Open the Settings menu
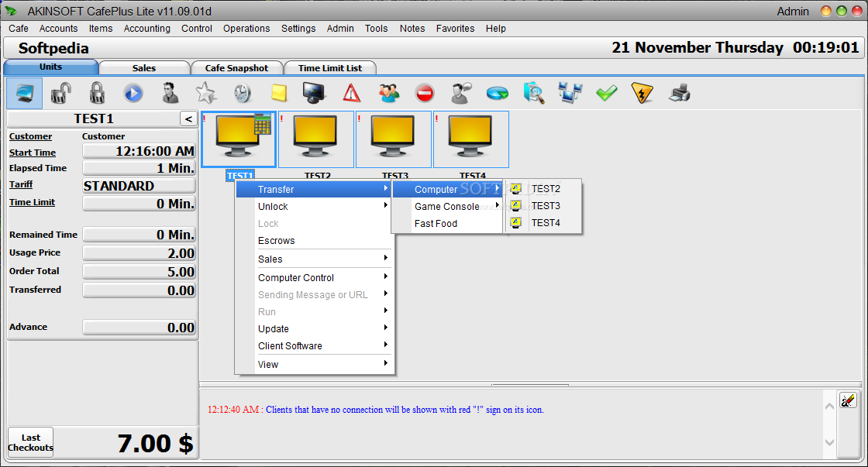 pyautogui.click(x=298, y=28)
